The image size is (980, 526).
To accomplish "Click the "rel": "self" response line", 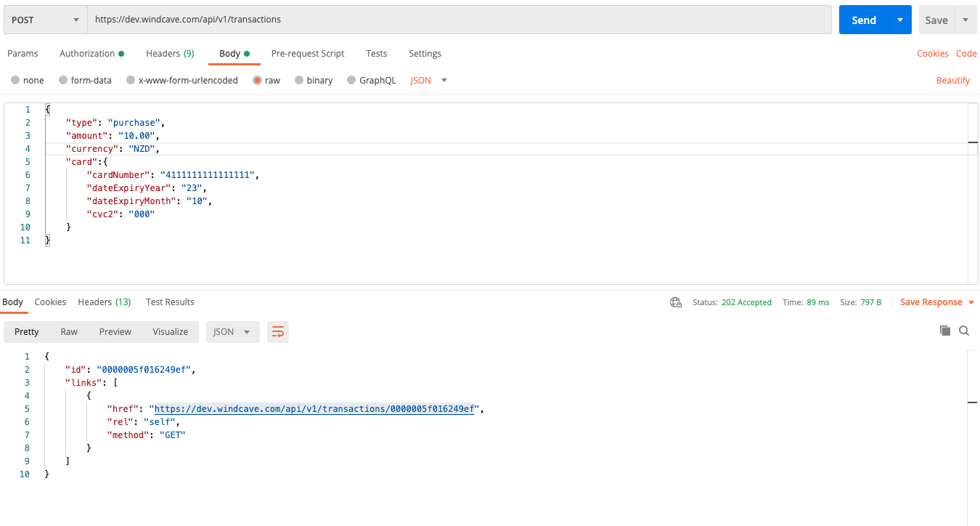I will point(143,422).
